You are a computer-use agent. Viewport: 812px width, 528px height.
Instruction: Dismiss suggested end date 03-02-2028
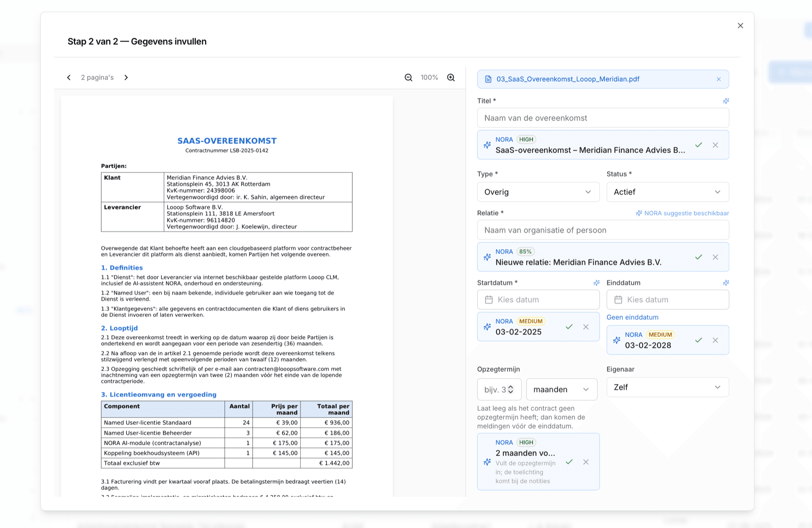[x=715, y=340]
